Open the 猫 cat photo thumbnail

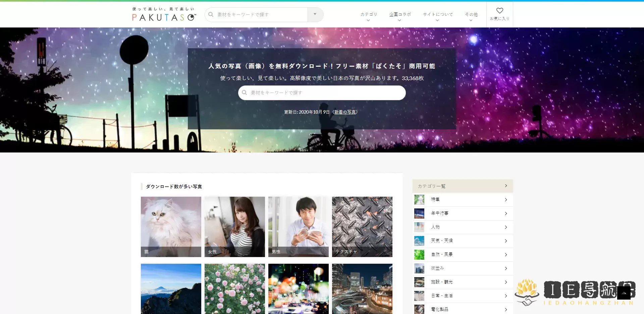tap(171, 227)
